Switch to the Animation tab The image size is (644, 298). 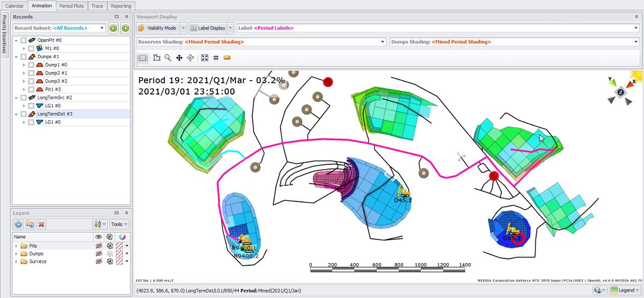click(x=42, y=5)
